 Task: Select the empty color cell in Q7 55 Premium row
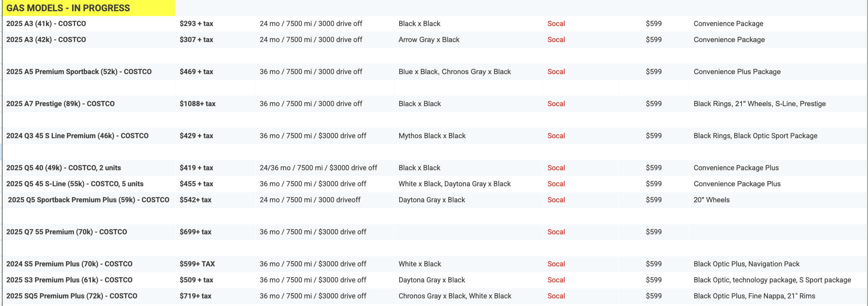(x=468, y=232)
